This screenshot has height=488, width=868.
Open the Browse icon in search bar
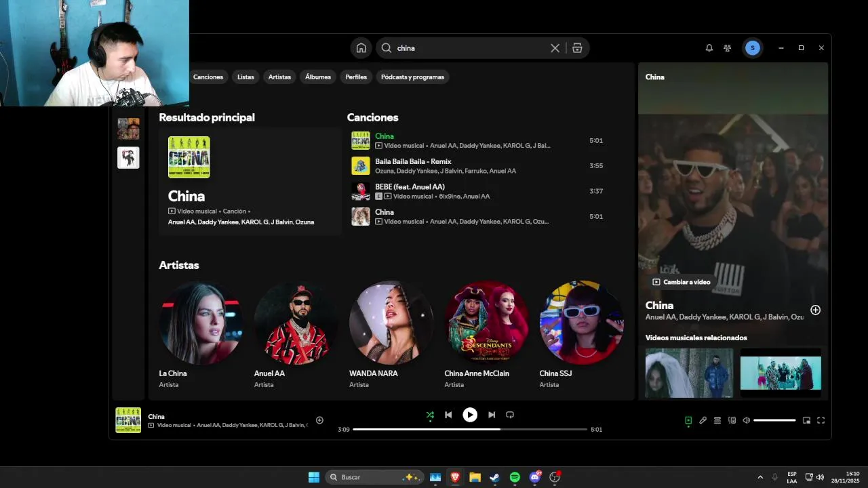pyautogui.click(x=577, y=48)
